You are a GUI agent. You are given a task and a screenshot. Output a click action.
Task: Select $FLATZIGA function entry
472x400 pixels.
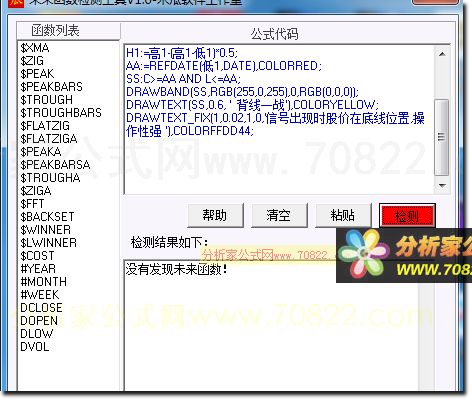(49, 139)
